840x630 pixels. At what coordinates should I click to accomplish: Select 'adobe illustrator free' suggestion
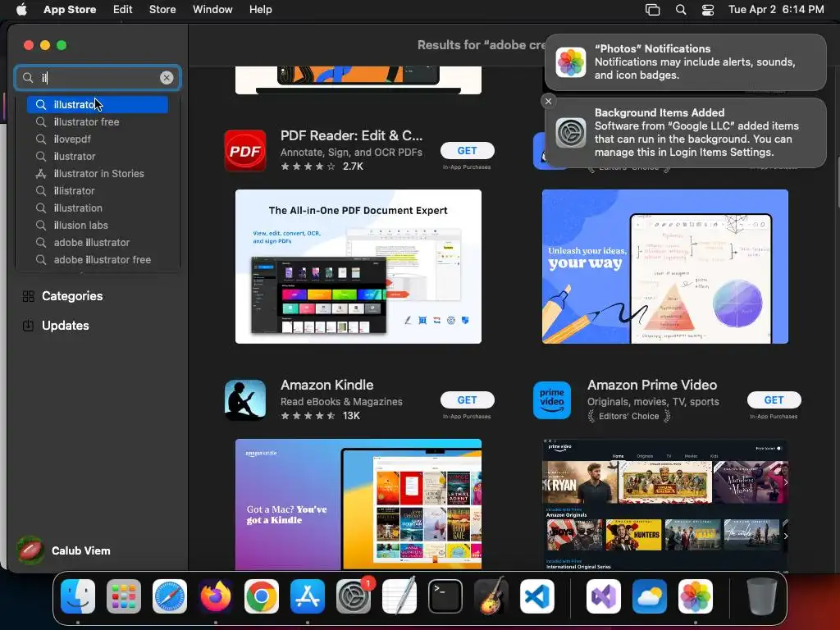(x=98, y=259)
